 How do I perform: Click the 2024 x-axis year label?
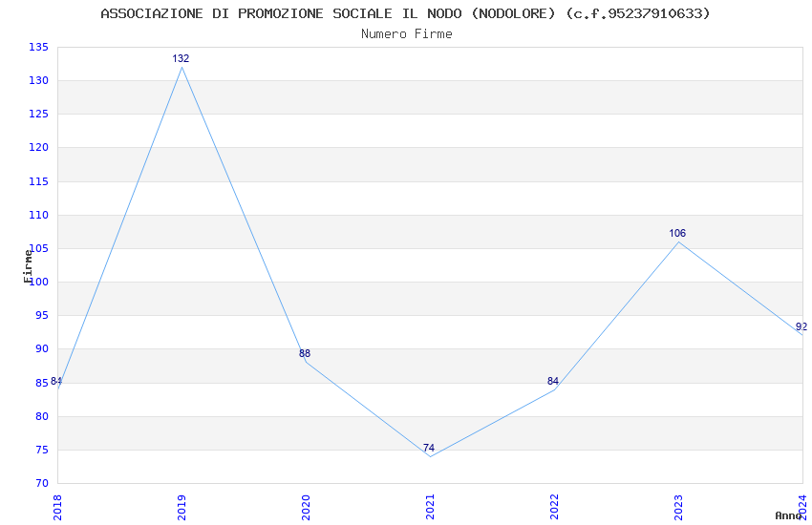pos(803,507)
